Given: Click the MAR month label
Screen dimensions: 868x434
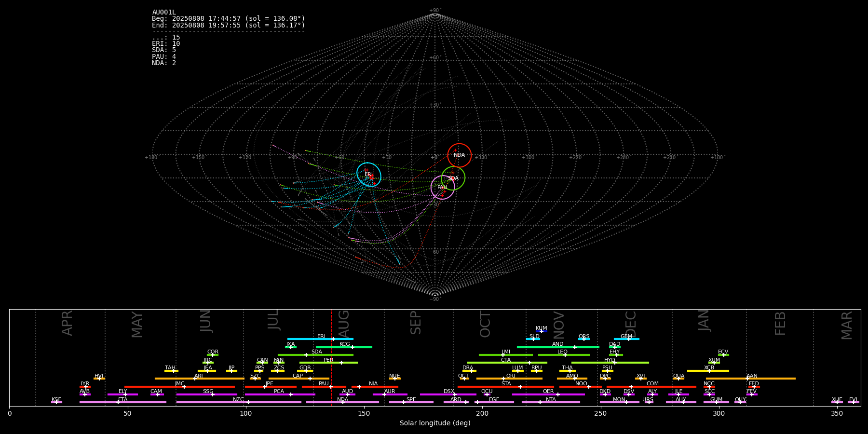Looking at the screenshot, I should [x=847, y=325].
